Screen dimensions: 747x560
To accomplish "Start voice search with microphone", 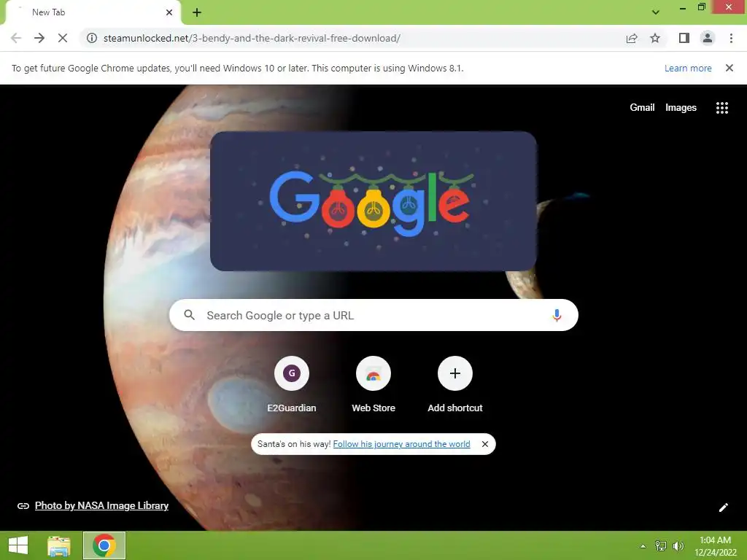I will coord(557,315).
